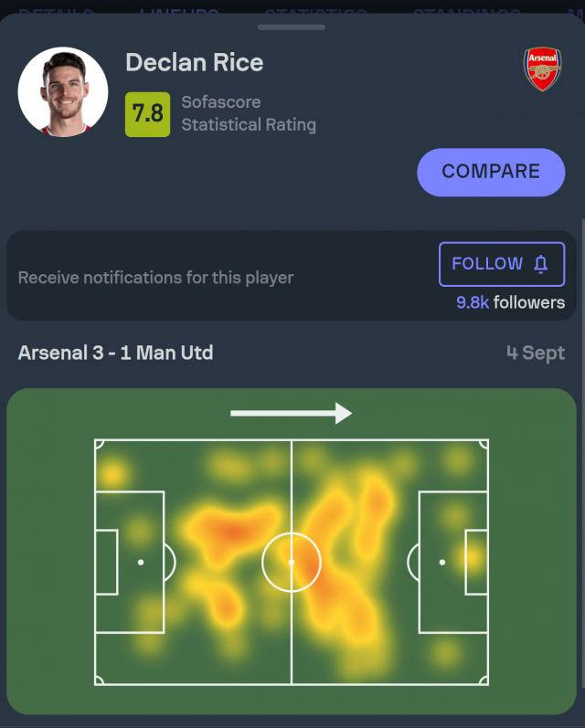585x728 pixels.
Task: Click the bell icon in Follow button
Action: 540,264
